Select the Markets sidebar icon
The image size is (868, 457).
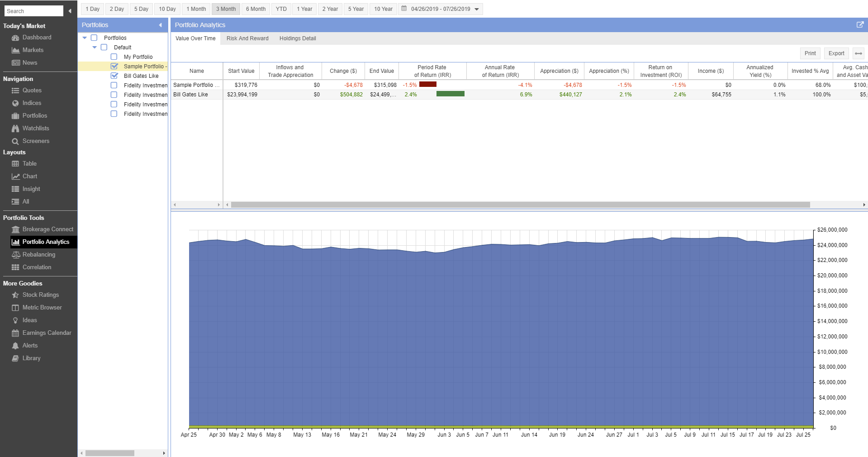click(33, 50)
